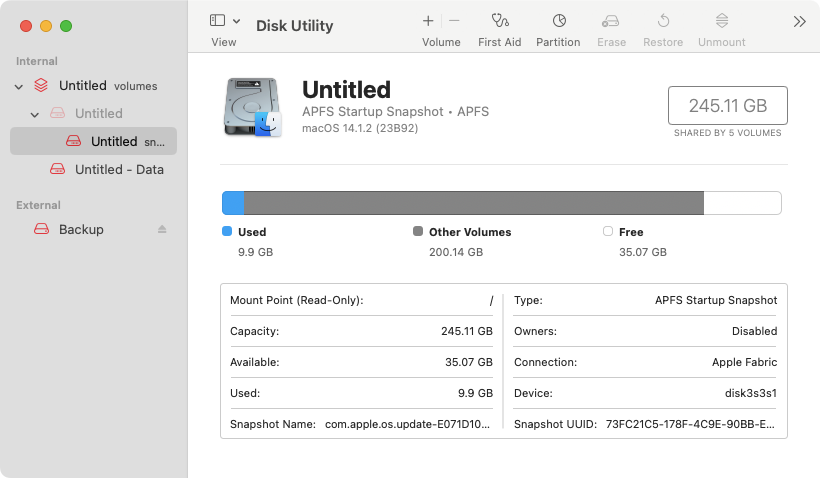This screenshot has height=478, width=820.
Task: Click the Mount Point value slash
Action: click(x=491, y=300)
